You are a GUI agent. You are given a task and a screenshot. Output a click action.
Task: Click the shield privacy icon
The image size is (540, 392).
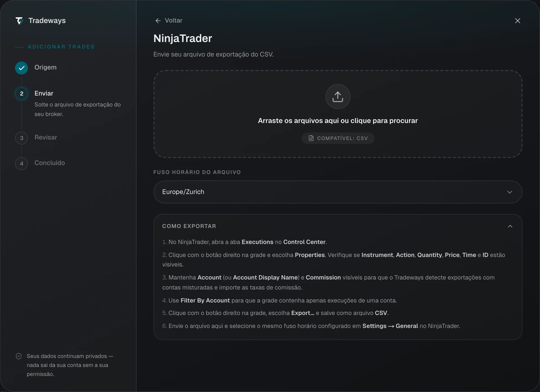tap(19, 356)
